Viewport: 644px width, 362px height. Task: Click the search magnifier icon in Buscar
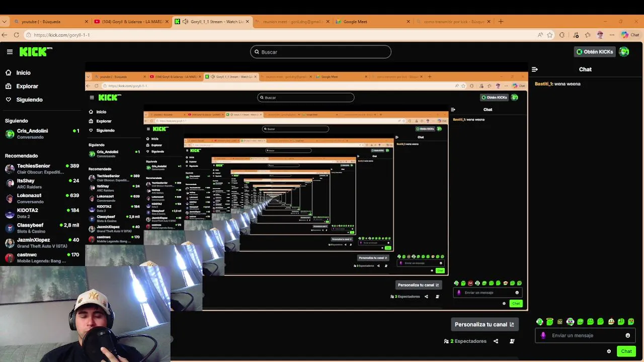(x=257, y=52)
